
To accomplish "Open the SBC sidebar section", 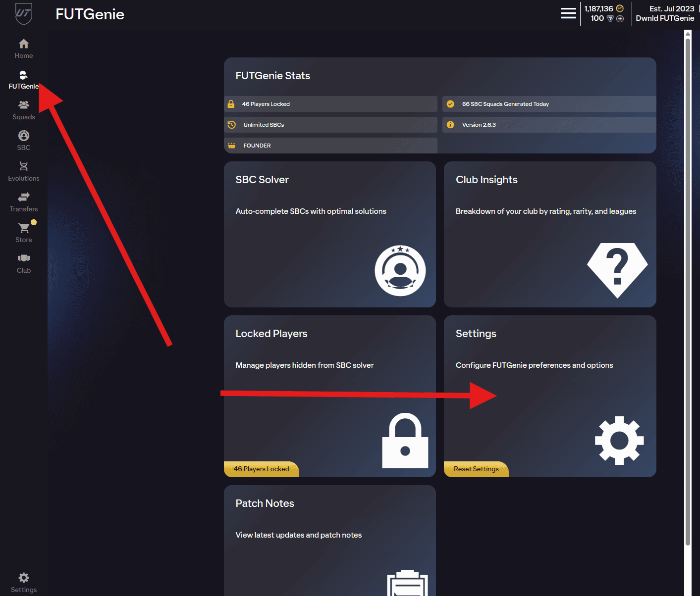I will point(24,141).
